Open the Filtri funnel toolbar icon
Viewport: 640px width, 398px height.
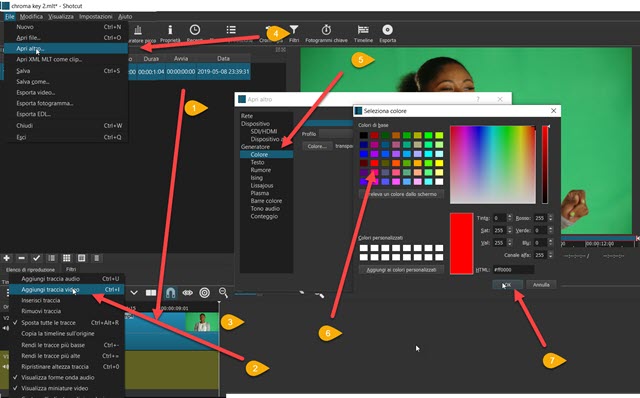click(294, 30)
